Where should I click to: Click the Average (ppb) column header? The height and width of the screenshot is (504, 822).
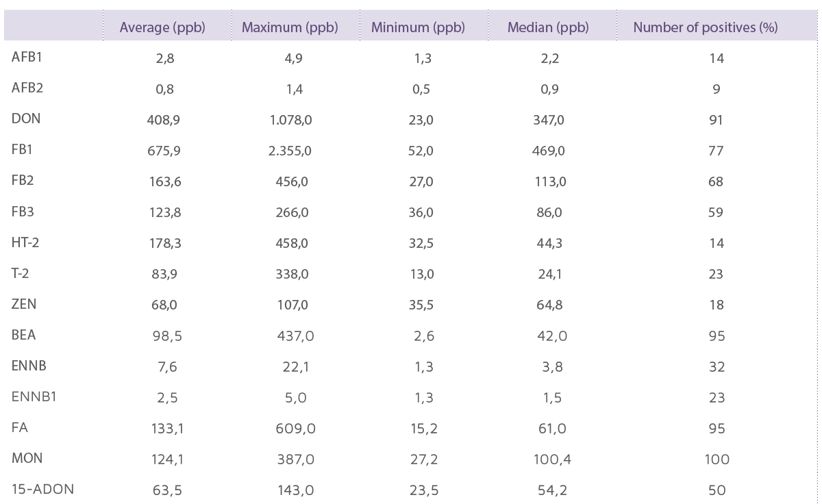(x=162, y=28)
